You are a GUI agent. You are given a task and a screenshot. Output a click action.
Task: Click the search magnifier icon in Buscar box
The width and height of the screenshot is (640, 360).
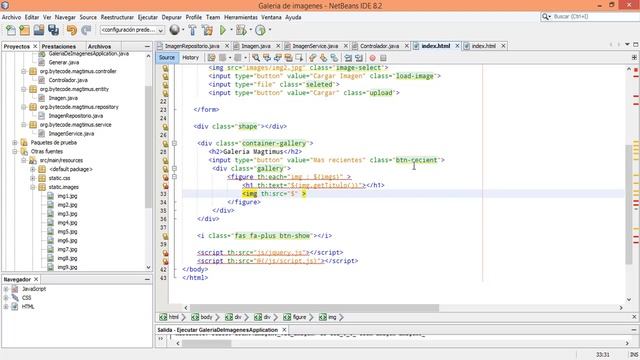click(546, 16)
